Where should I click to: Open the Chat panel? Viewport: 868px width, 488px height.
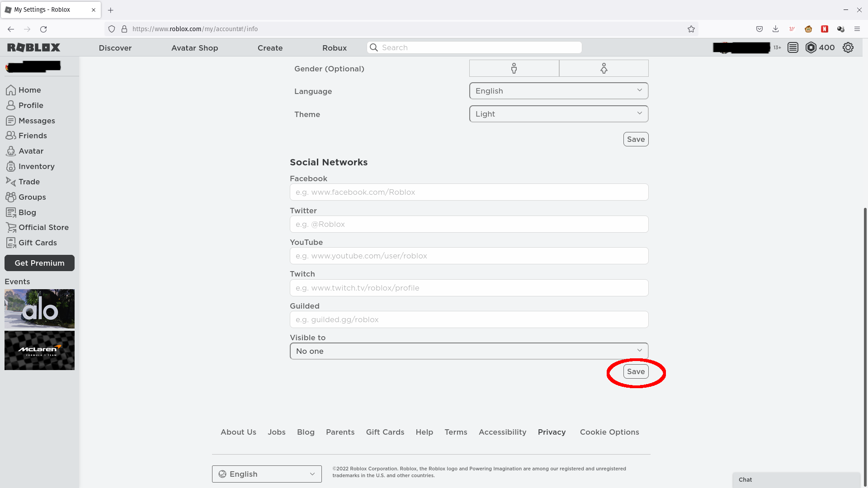click(796, 480)
